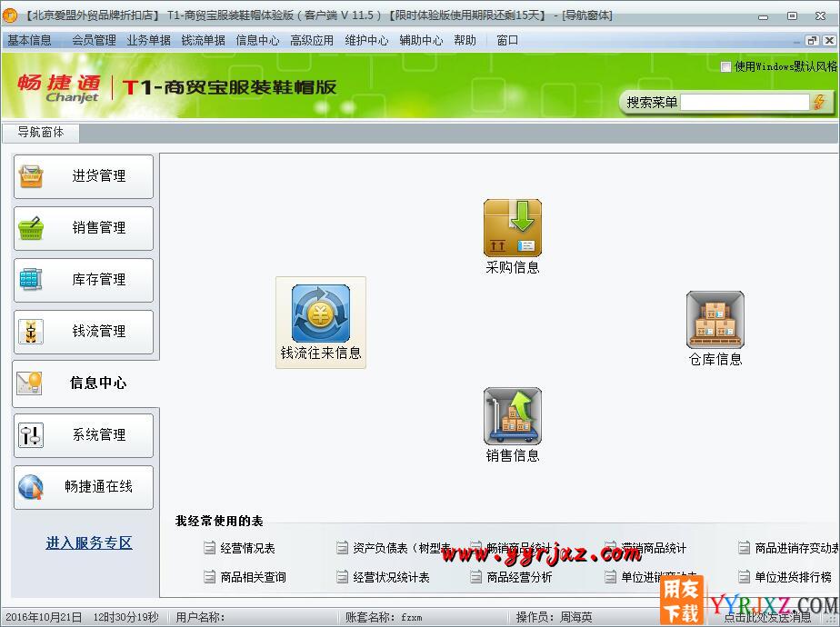Select 进货管理 in the sidebar
The height and width of the screenshot is (627, 840).
pyautogui.click(x=84, y=176)
